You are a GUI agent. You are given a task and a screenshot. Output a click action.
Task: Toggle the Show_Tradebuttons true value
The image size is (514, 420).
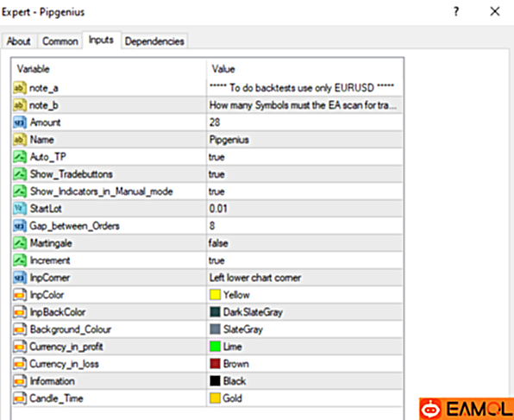click(304, 174)
